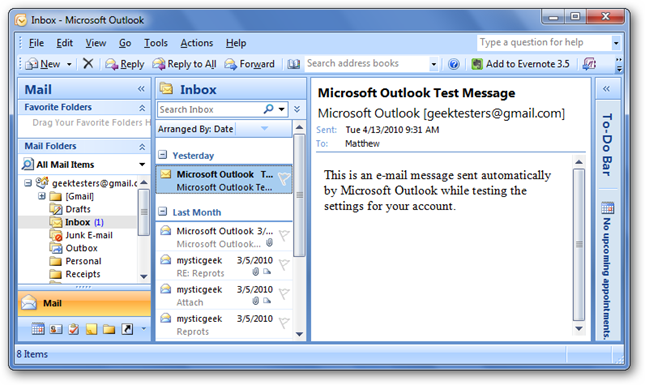Open Notes icon in bottom navigation strip
645x385 pixels.
click(91, 329)
